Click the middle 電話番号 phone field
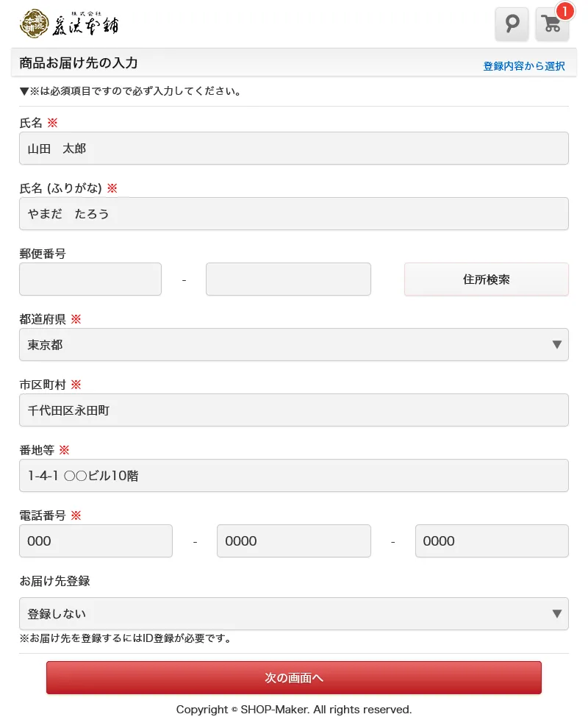This screenshot has height=717, width=588. pyautogui.click(x=293, y=541)
